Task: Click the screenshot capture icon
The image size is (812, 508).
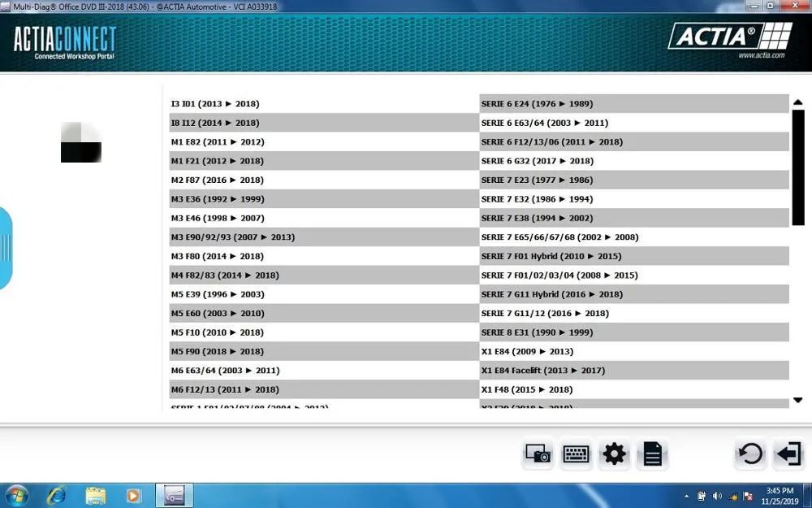Action: click(x=538, y=454)
